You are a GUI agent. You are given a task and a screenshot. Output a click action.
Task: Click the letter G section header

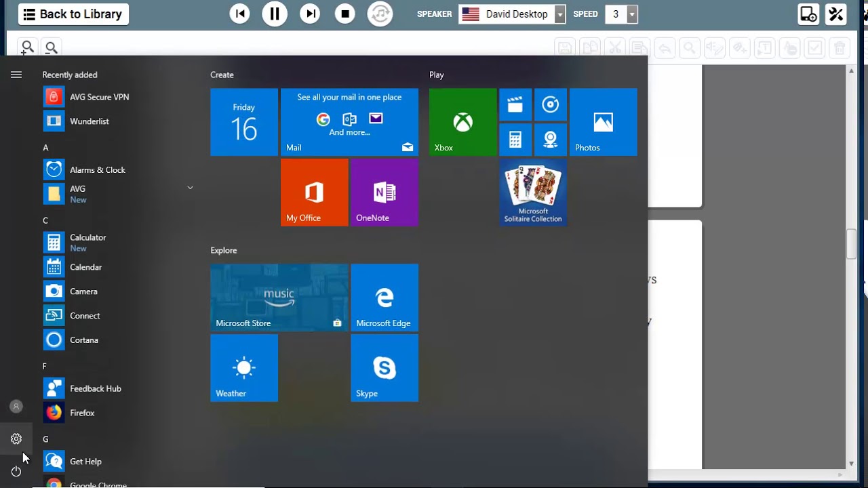click(45, 439)
